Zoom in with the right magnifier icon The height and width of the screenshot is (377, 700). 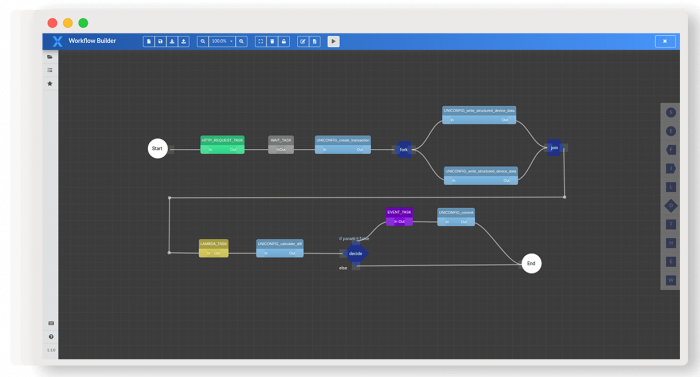coord(242,42)
